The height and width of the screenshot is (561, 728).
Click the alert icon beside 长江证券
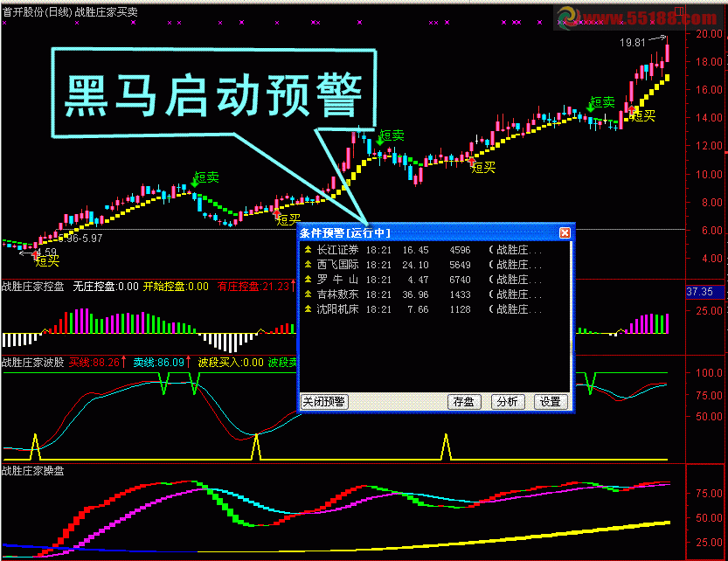(308, 250)
